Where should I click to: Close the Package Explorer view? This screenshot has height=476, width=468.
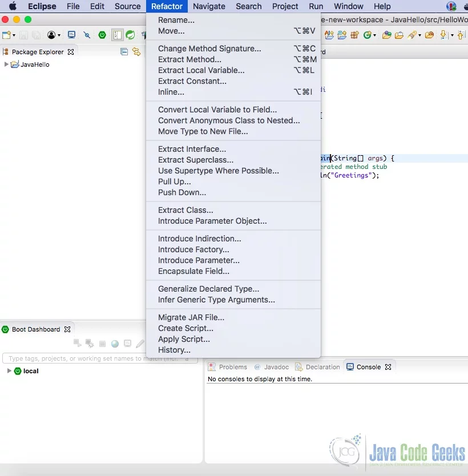click(71, 52)
